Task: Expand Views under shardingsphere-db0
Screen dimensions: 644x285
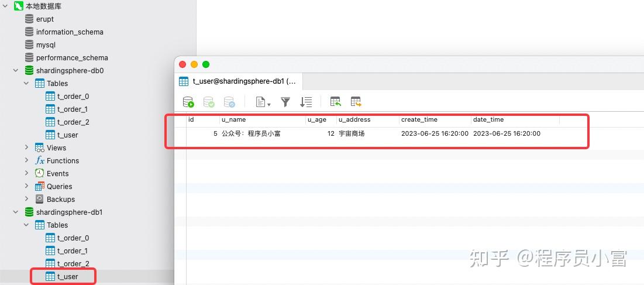Action: [26, 147]
